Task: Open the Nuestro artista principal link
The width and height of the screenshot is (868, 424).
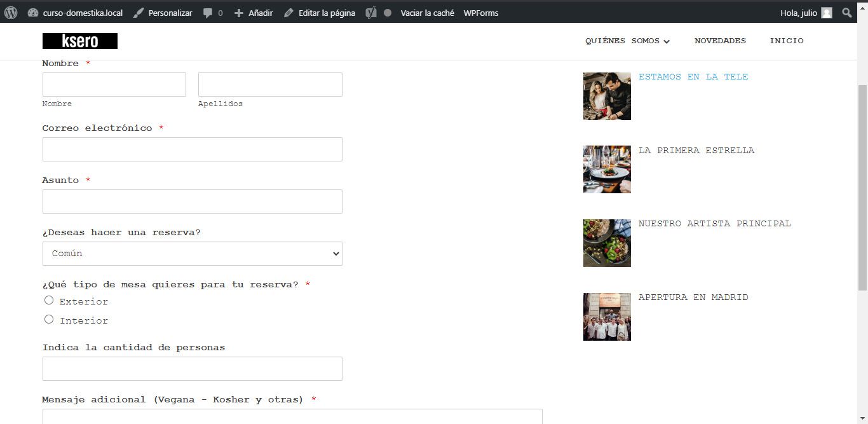Action: [715, 224]
